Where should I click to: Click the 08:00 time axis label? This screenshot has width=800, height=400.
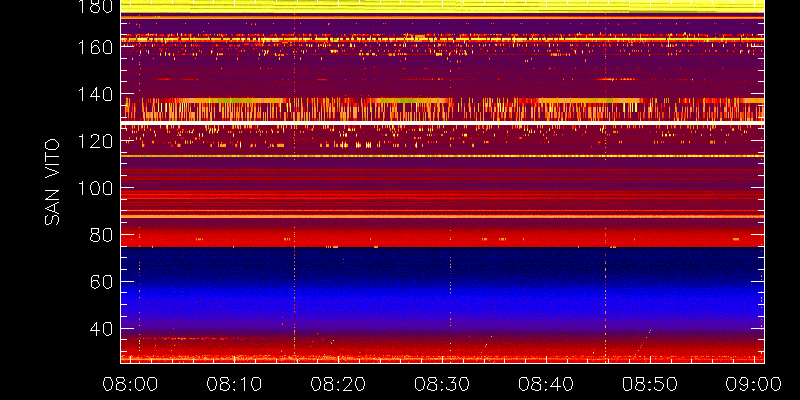130,384
